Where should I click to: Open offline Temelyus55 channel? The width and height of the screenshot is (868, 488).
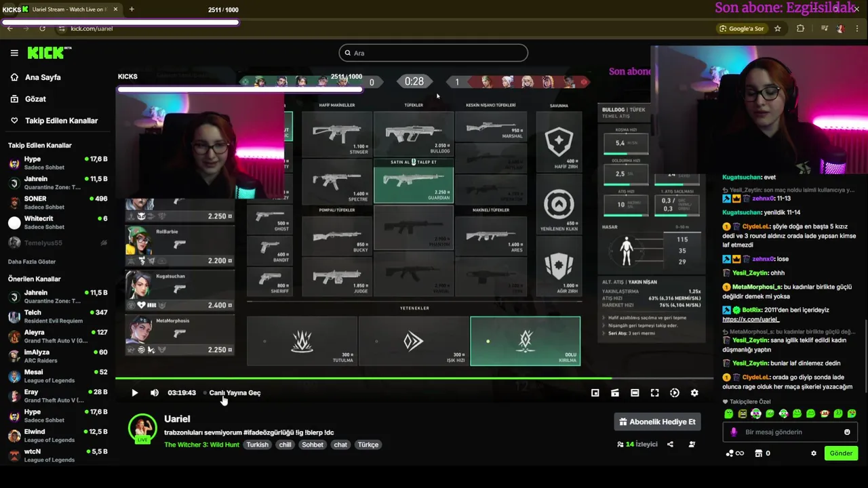(x=58, y=243)
